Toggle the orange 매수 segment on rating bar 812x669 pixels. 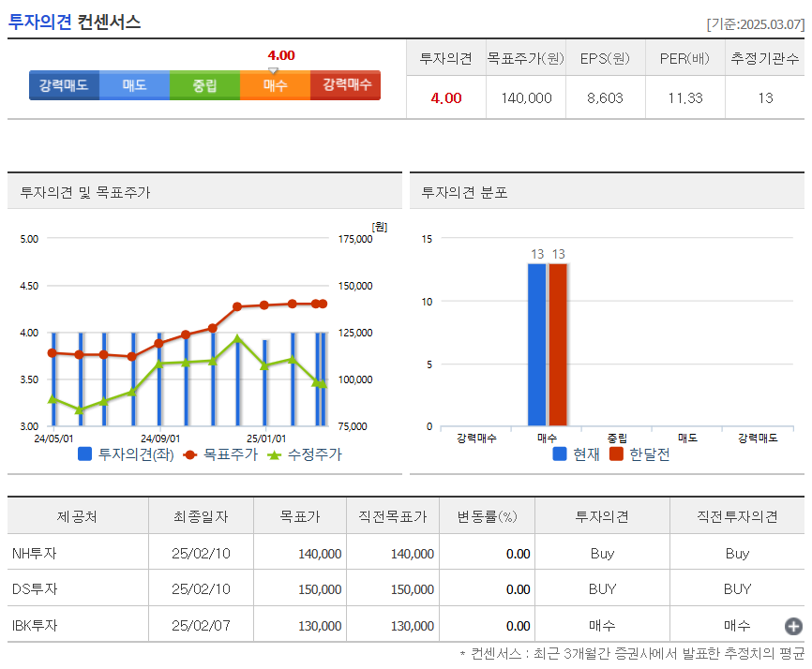[x=275, y=85]
